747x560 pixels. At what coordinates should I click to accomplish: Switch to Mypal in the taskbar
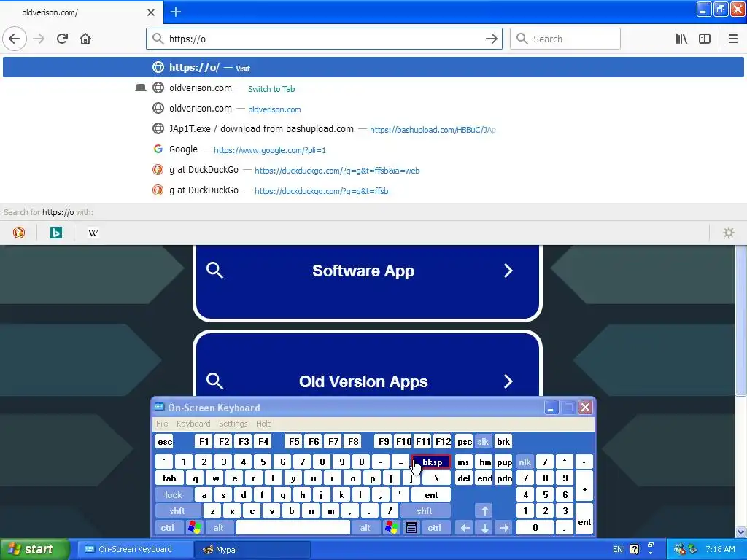pos(252,550)
